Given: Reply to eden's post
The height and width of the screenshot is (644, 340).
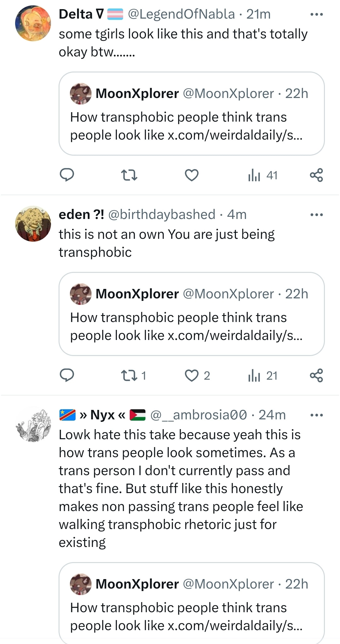Looking at the screenshot, I should pos(67,375).
